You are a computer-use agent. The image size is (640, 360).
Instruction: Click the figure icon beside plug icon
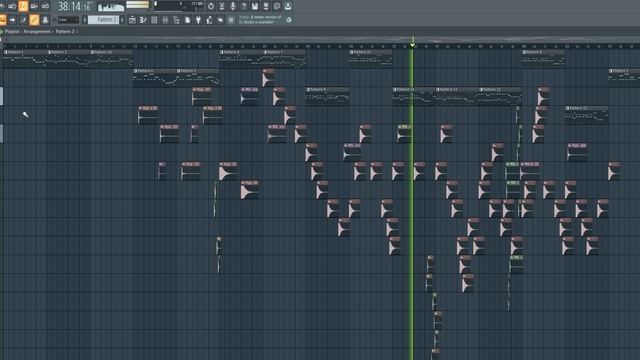(x=209, y=20)
